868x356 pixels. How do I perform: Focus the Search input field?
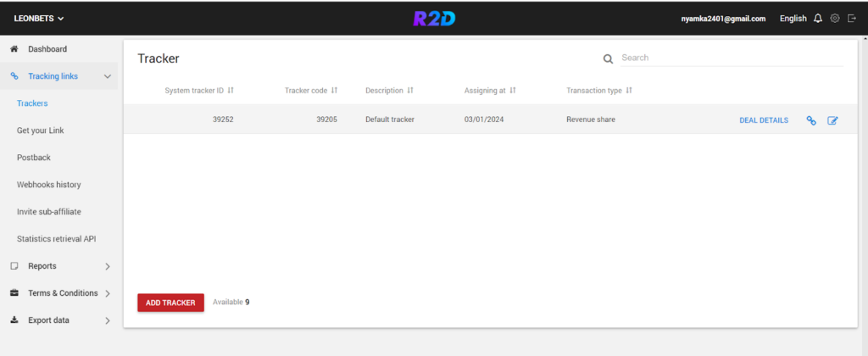pos(732,58)
